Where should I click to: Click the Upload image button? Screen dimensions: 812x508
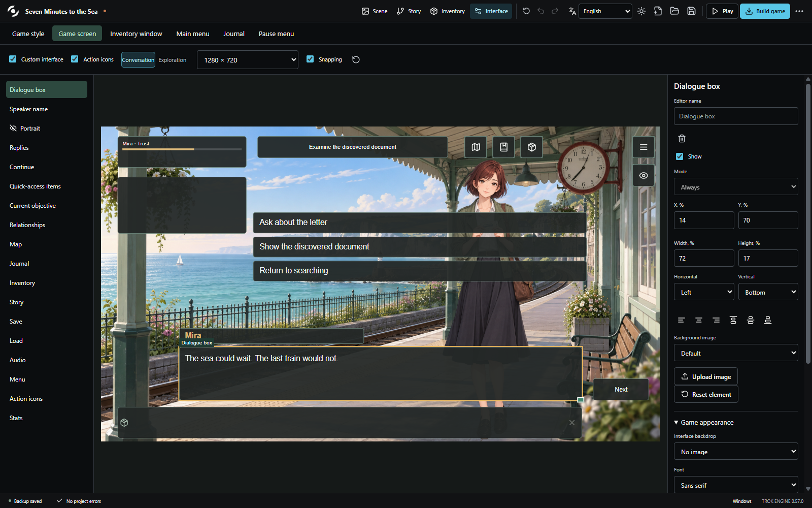point(706,376)
